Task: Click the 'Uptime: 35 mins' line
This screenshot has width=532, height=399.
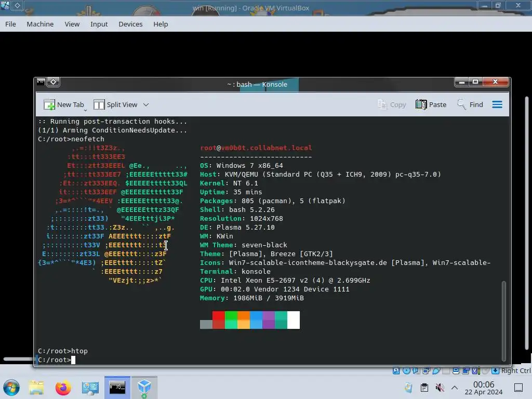Action: point(231,192)
